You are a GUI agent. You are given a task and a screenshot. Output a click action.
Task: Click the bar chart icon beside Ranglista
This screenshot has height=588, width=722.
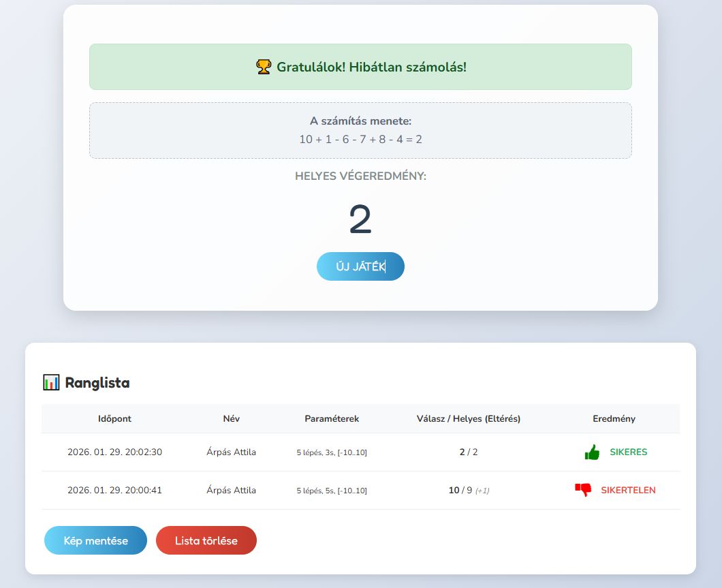(51, 382)
